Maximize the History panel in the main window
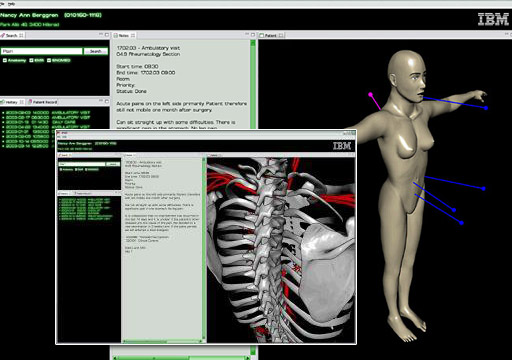This screenshot has width=512, height=360. 107,101
